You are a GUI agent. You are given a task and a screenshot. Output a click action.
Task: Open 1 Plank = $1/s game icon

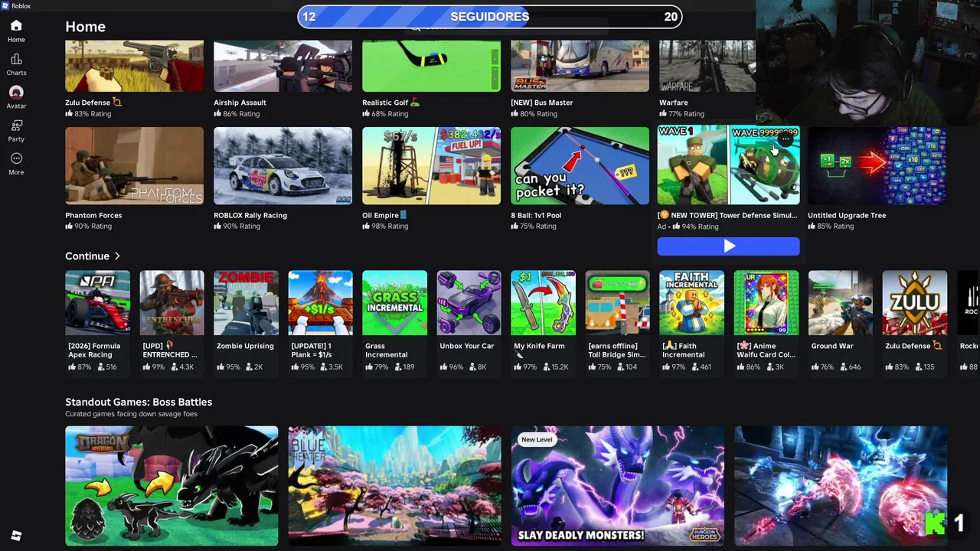[x=320, y=302]
